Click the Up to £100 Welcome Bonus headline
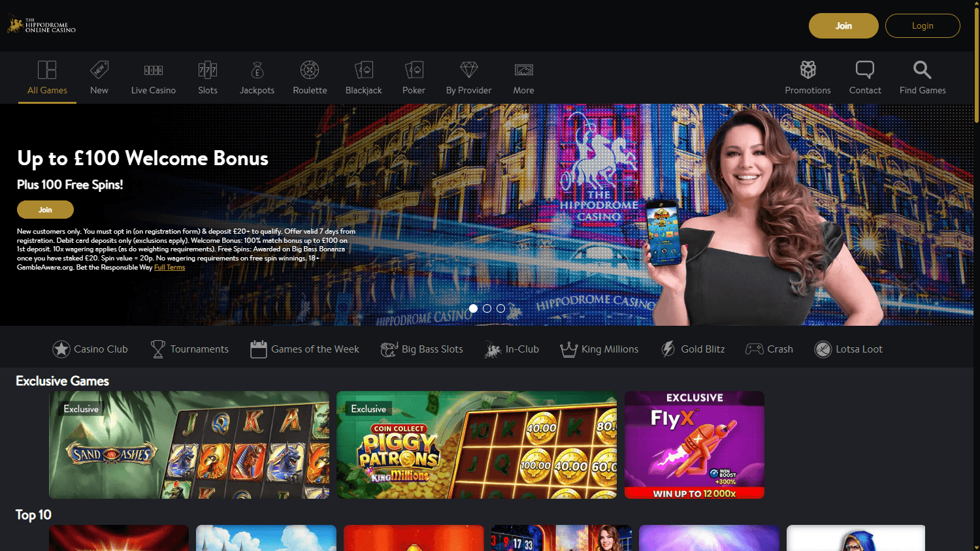This screenshot has height=551, width=980. (x=142, y=158)
